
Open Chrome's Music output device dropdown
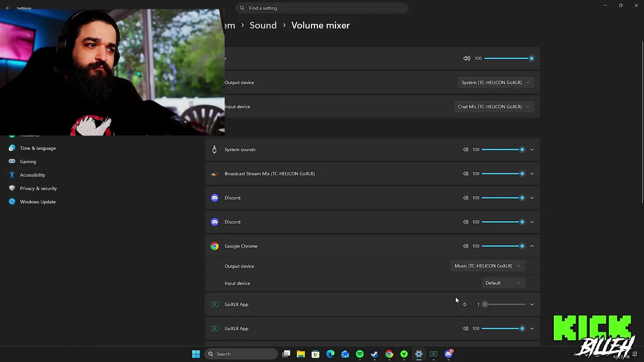pyautogui.click(x=487, y=266)
